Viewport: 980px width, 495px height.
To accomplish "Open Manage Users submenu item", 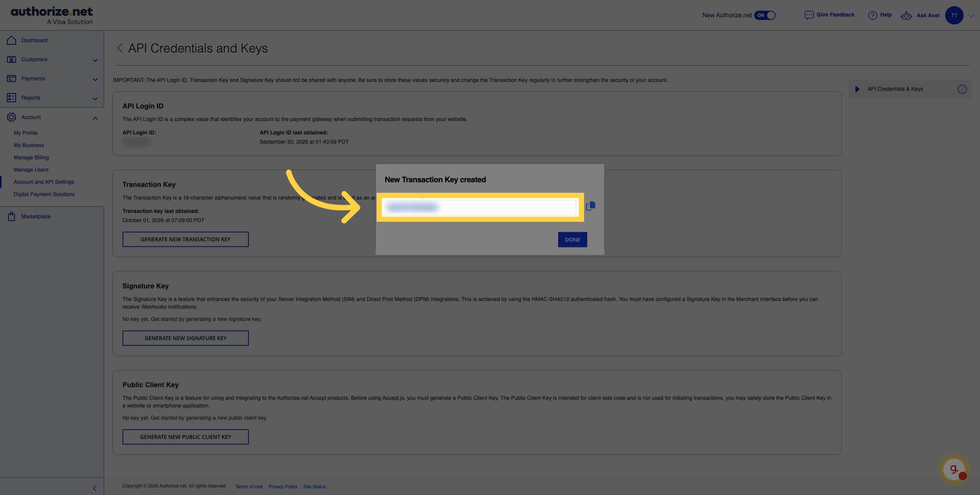I will [x=31, y=170].
